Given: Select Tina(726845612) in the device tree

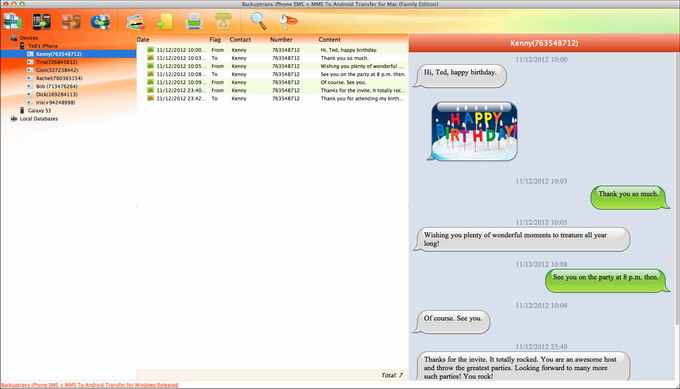Looking at the screenshot, I should pyautogui.click(x=56, y=62).
